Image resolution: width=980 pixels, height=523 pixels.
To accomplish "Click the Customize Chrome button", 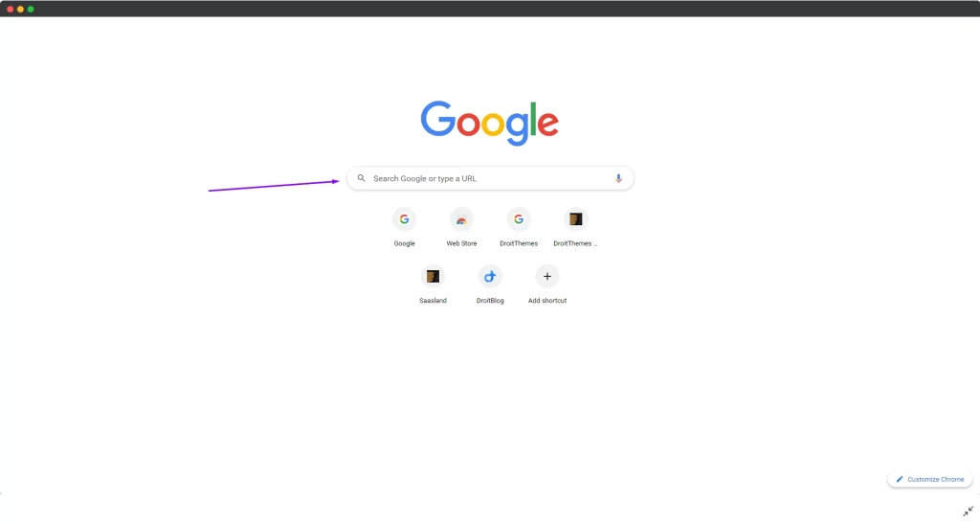I will 930,479.
